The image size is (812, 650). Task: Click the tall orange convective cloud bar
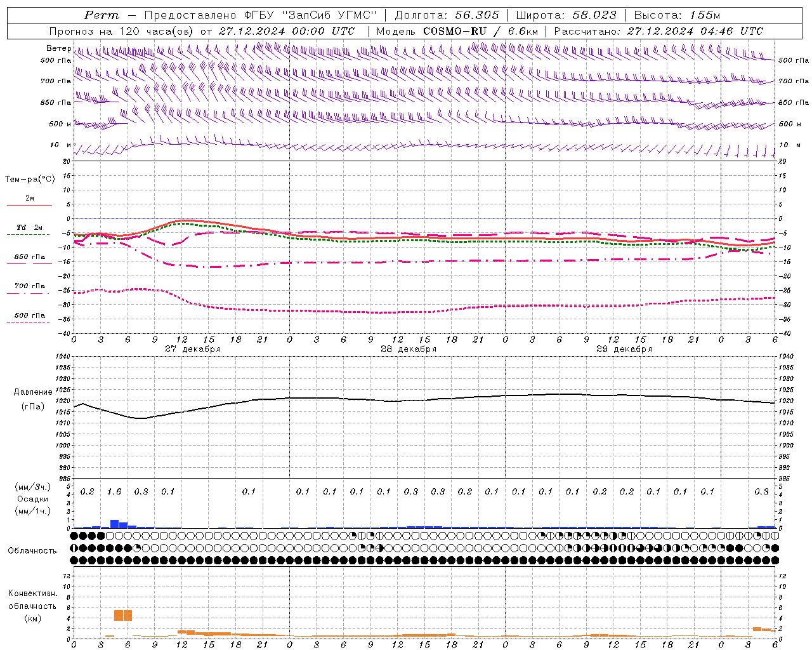pos(123,615)
